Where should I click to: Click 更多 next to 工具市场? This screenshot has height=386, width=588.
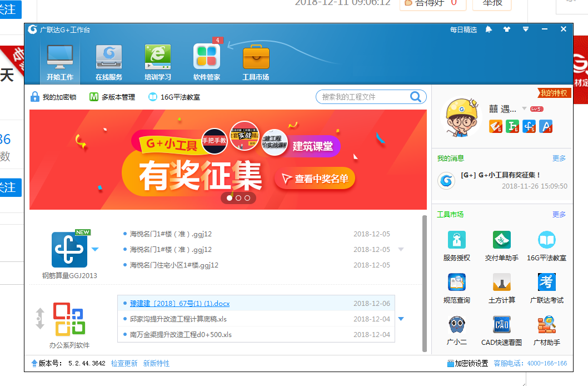[559, 215]
